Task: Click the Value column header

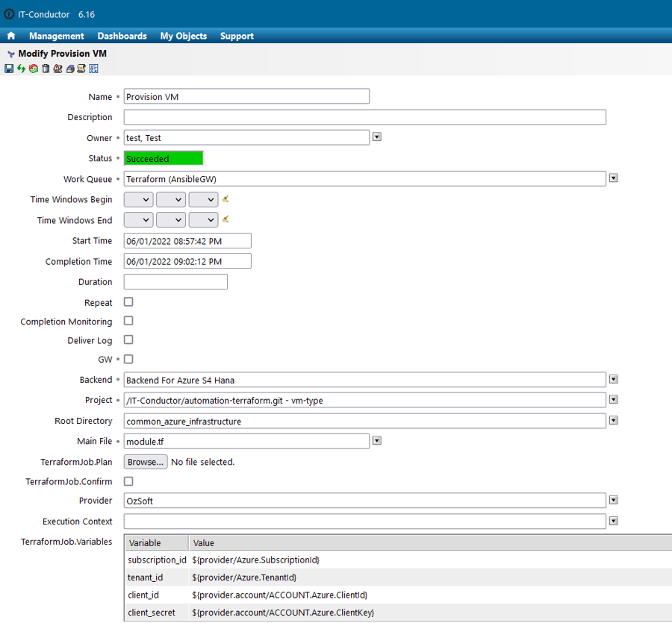Action: pos(430,543)
